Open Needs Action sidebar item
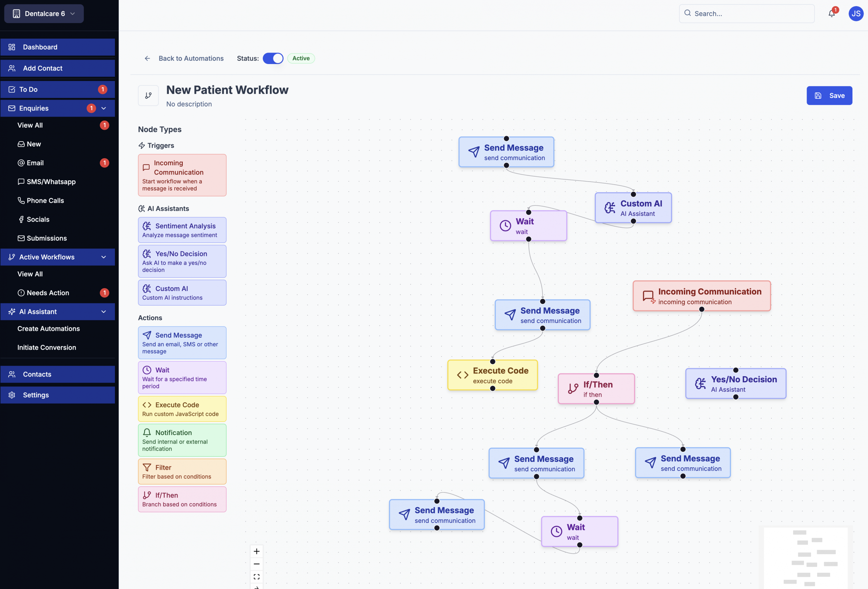Viewport: 868px width, 589px height. pyautogui.click(x=48, y=292)
